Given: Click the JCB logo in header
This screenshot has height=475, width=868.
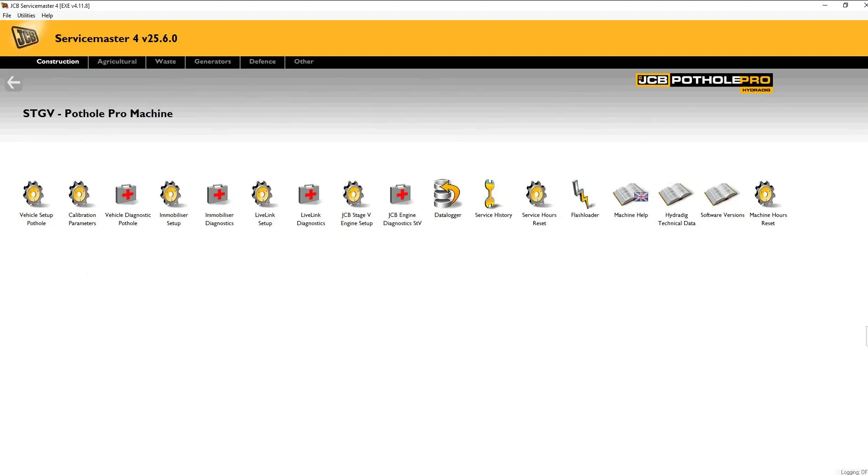Looking at the screenshot, I should pos(25,37).
